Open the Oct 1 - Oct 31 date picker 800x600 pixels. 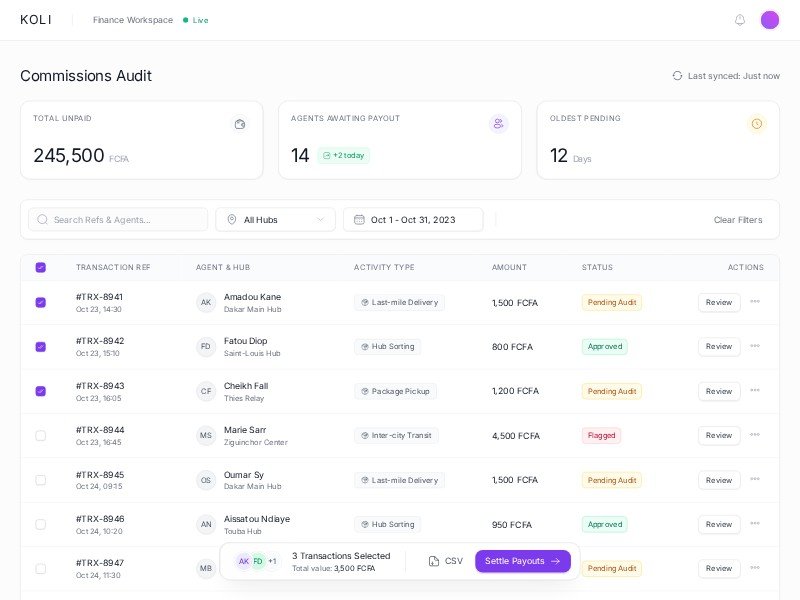click(x=412, y=220)
